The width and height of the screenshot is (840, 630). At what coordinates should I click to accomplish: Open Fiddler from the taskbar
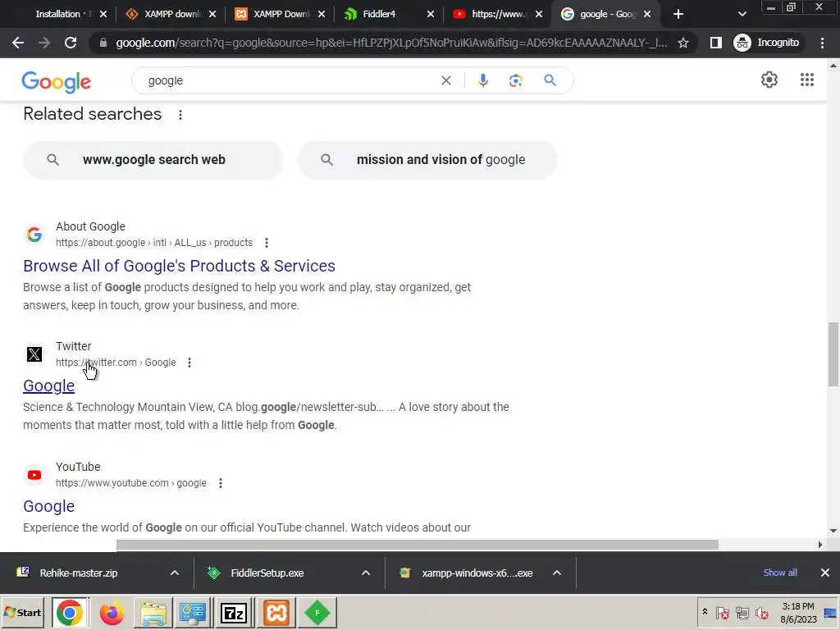point(317,613)
